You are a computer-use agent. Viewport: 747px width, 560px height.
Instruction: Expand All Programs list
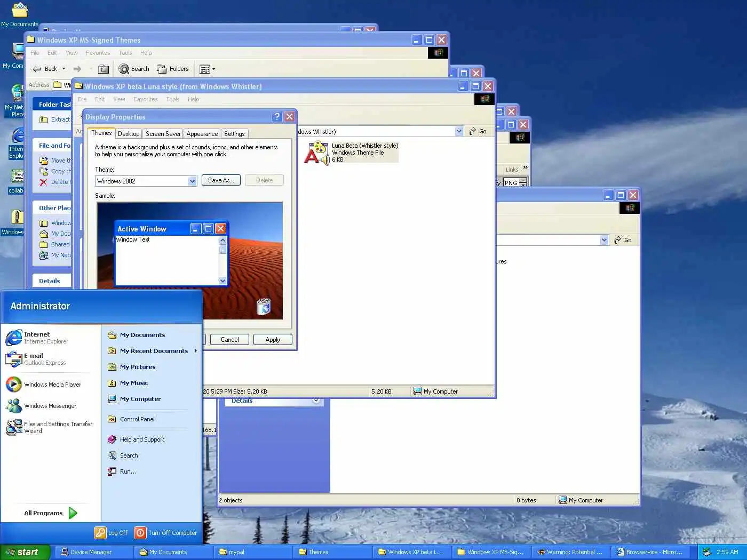click(51, 513)
